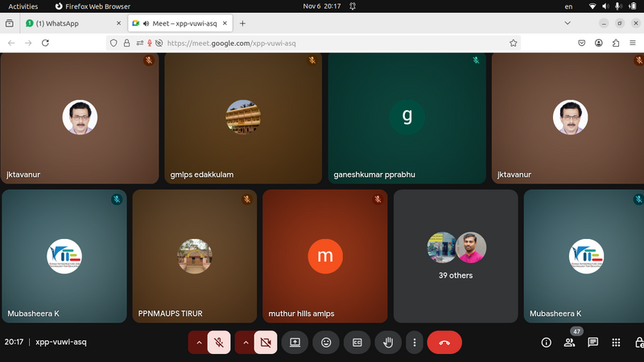Image resolution: width=644 pixels, height=362 pixels.
Task: Open the chat panel icon
Action: tap(593, 342)
